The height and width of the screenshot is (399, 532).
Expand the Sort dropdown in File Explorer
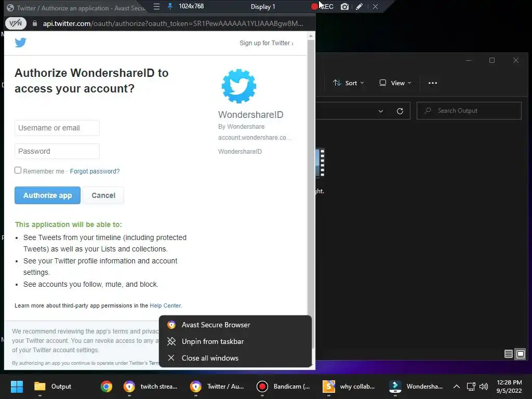(349, 83)
